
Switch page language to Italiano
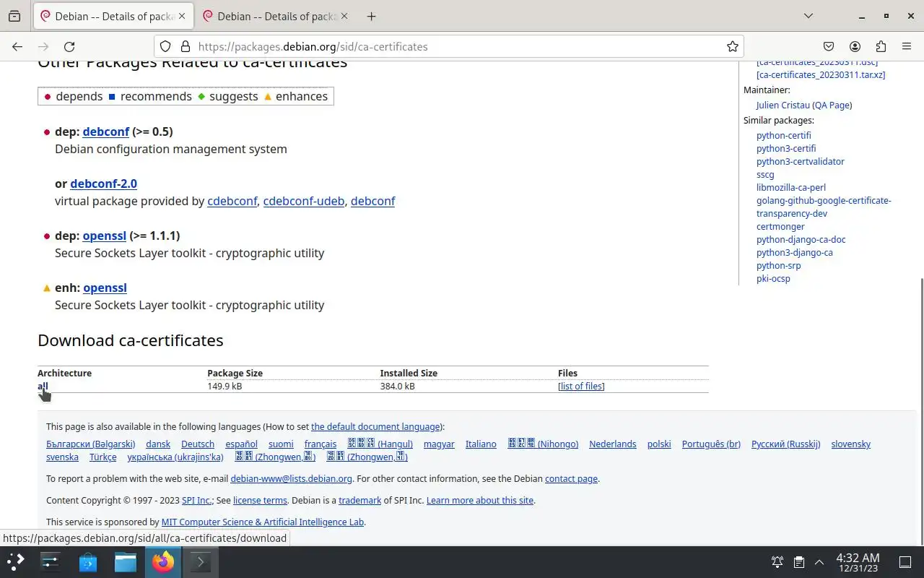[x=481, y=444]
